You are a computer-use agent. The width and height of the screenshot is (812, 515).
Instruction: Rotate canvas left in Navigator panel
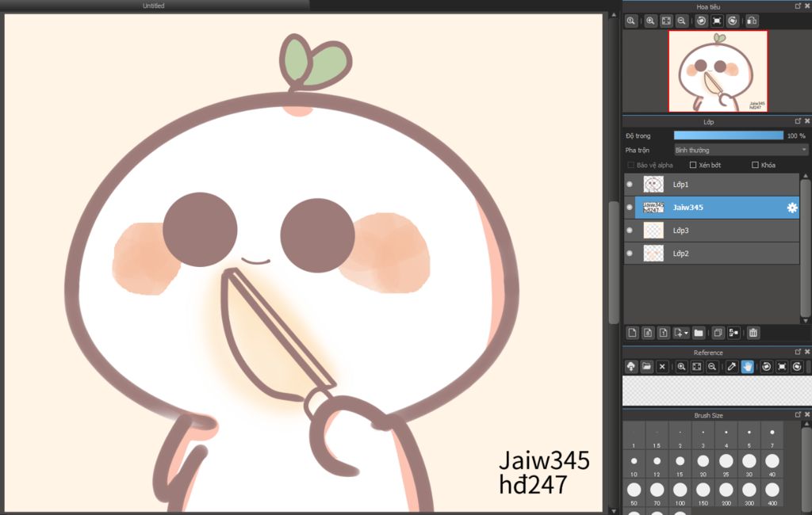(x=701, y=21)
